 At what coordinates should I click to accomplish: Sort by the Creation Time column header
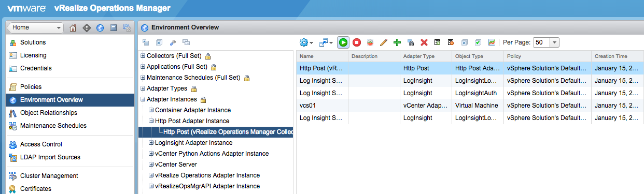(618, 56)
